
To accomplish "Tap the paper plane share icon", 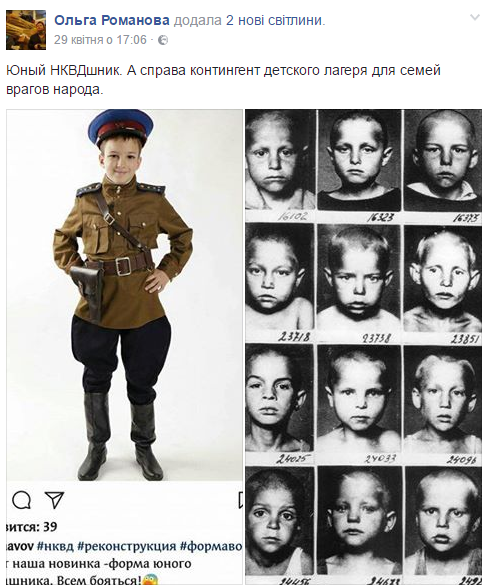I will click(x=55, y=500).
